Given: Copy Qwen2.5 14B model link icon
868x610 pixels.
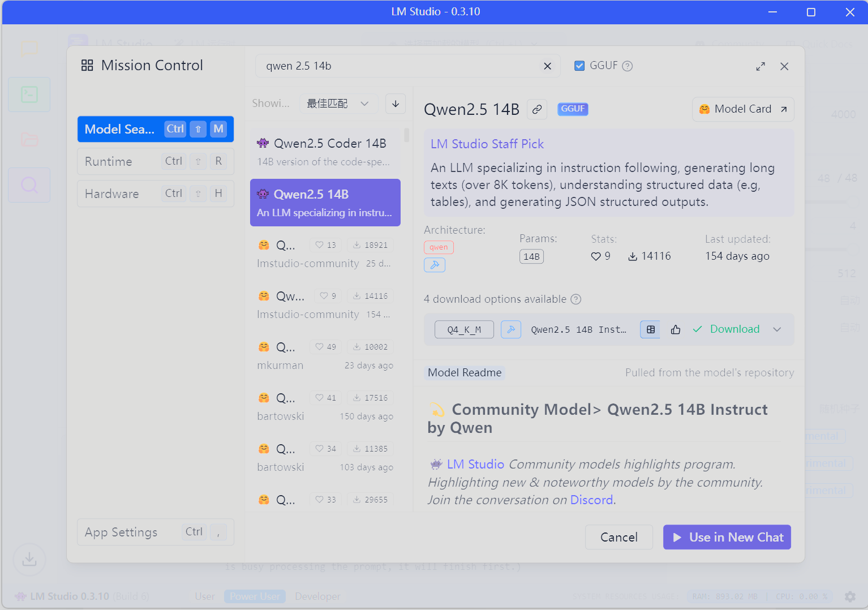Looking at the screenshot, I should 537,109.
